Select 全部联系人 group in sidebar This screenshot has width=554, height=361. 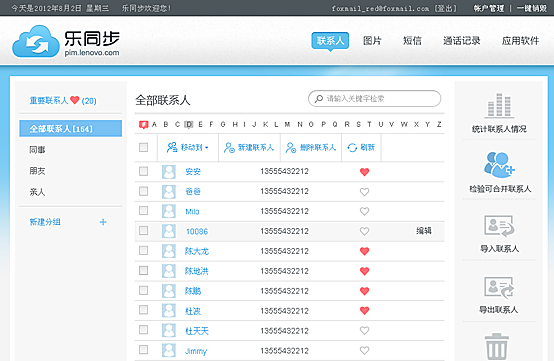tap(71, 129)
